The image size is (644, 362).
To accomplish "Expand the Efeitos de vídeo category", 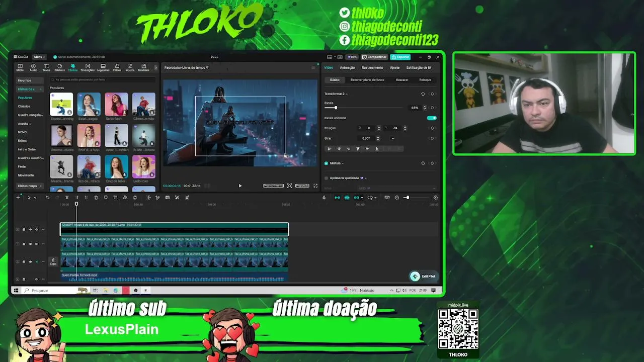I will [x=30, y=89].
